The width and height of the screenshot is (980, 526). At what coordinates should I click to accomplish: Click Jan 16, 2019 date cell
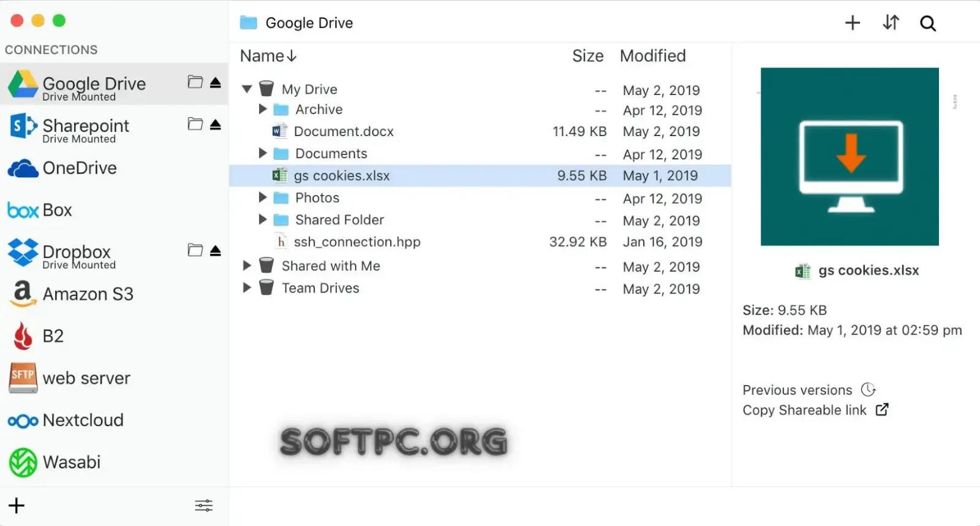click(x=662, y=242)
